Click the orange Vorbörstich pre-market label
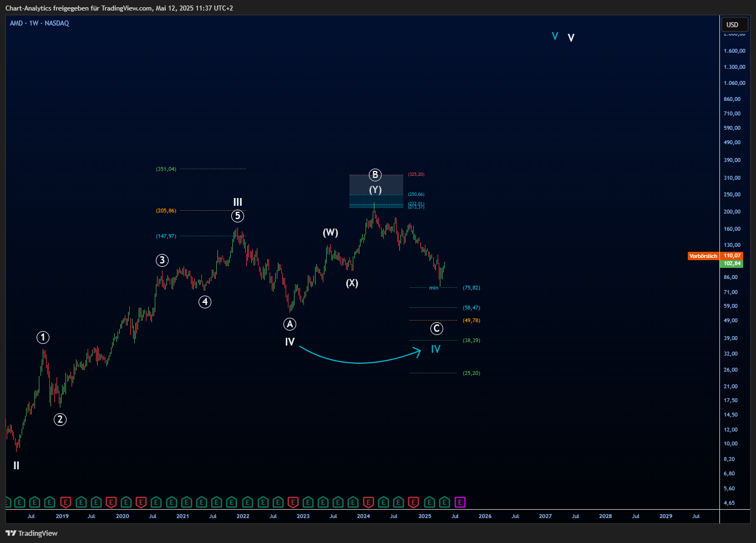 (703, 256)
